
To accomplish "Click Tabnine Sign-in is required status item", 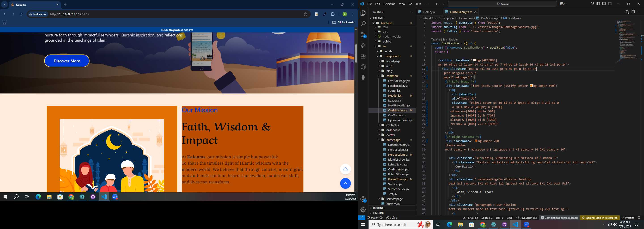I will click(600, 218).
